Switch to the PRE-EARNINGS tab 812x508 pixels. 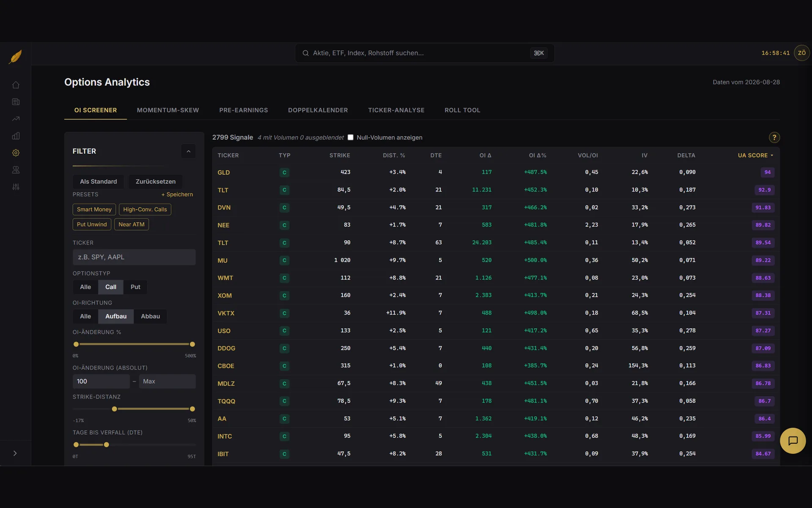pyautogui.click(x=244, y=110)
